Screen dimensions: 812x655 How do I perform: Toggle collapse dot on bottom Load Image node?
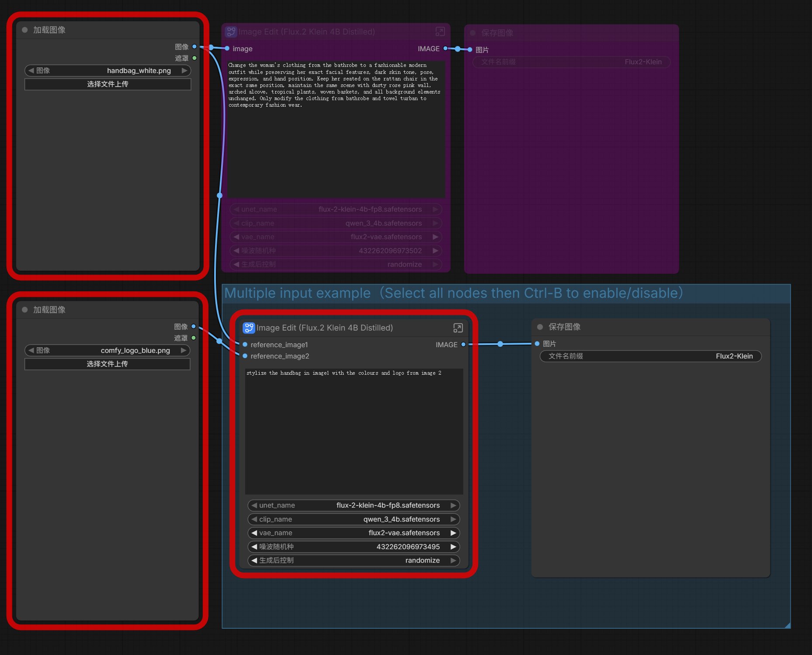pyautogui.click(x=25, y=310)
